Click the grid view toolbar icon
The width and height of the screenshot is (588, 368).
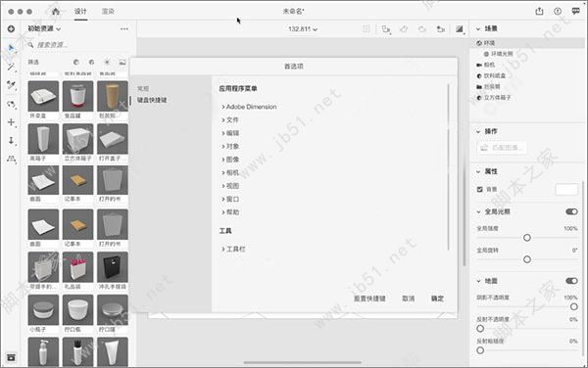367,28
